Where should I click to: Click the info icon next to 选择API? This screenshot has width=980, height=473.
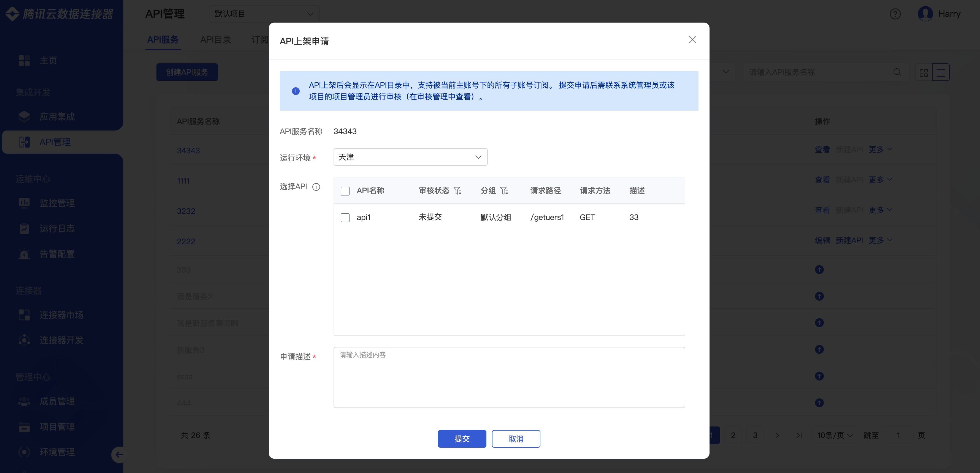point(316,187)
